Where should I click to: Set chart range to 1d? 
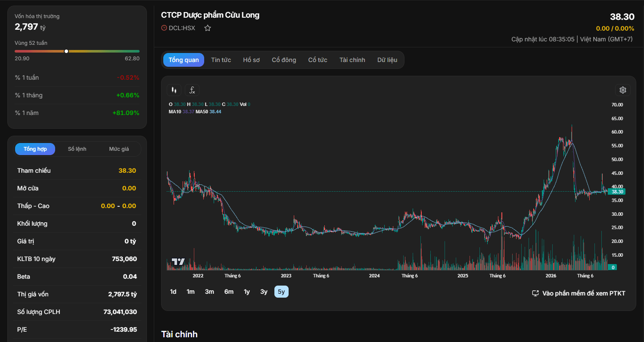tap(173, 292)
